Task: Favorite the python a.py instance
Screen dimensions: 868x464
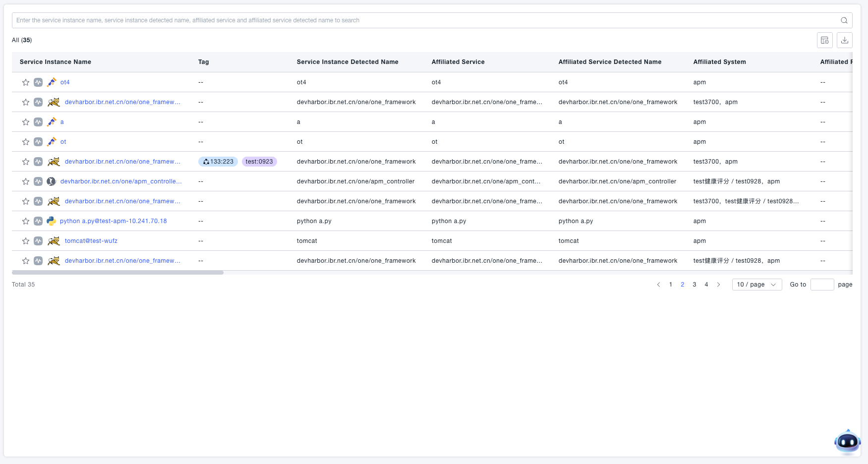Action: coord(26,221)
